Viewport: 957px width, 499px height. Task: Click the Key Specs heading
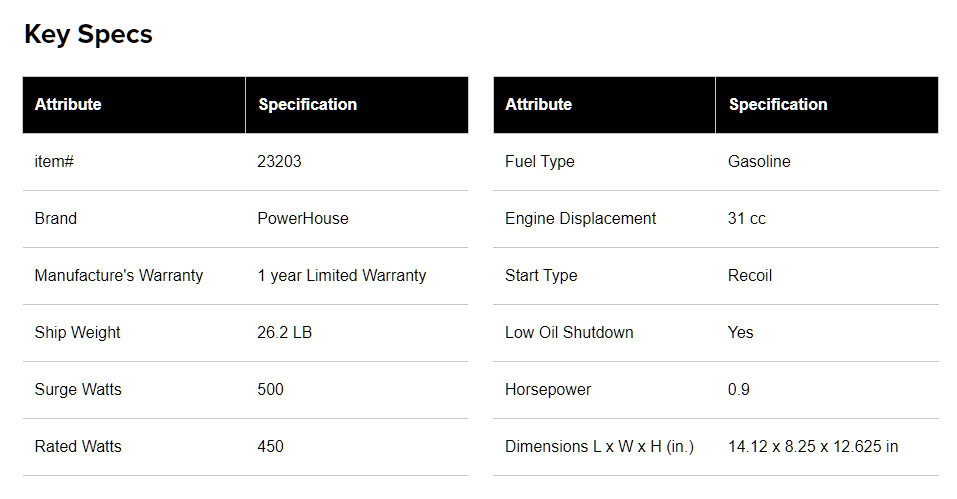coord(88,35)
